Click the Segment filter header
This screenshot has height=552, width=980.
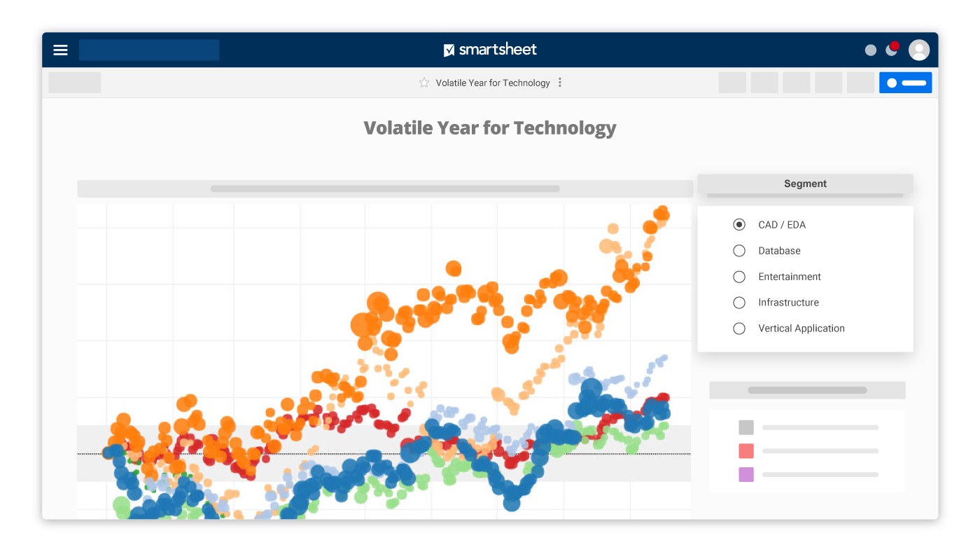[x=805, y=184]
